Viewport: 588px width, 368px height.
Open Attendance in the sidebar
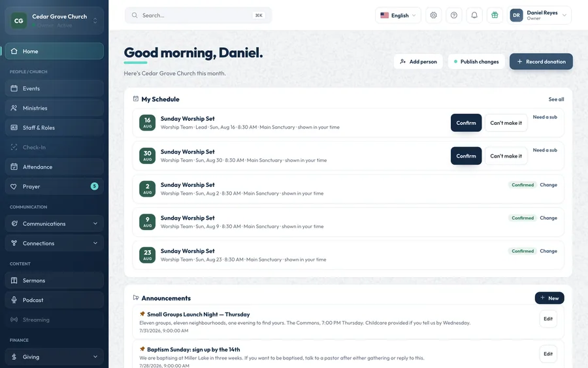point(54,167)
